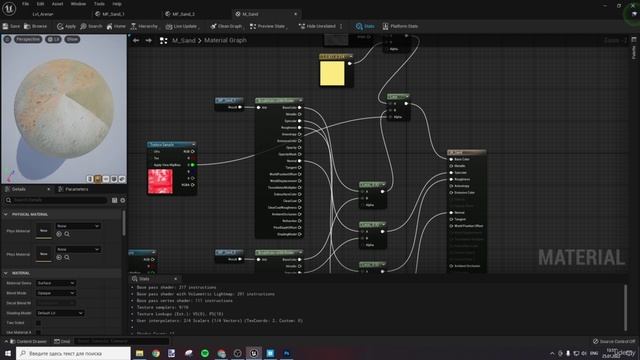
Task: Collapse the Physical Material section
Action: click(6, 214)
